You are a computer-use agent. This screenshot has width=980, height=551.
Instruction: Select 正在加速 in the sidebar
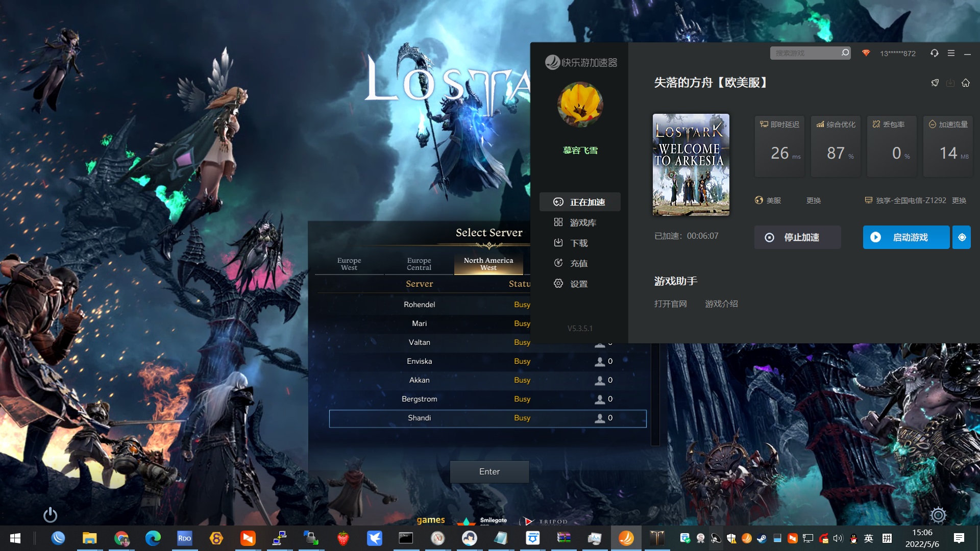point(580,202)
